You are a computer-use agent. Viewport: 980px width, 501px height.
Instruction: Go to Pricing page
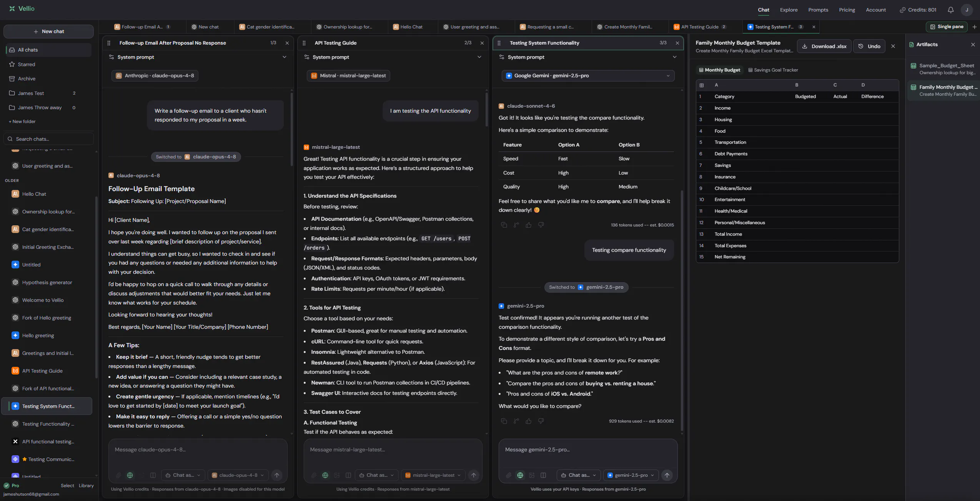click(847, 10)
